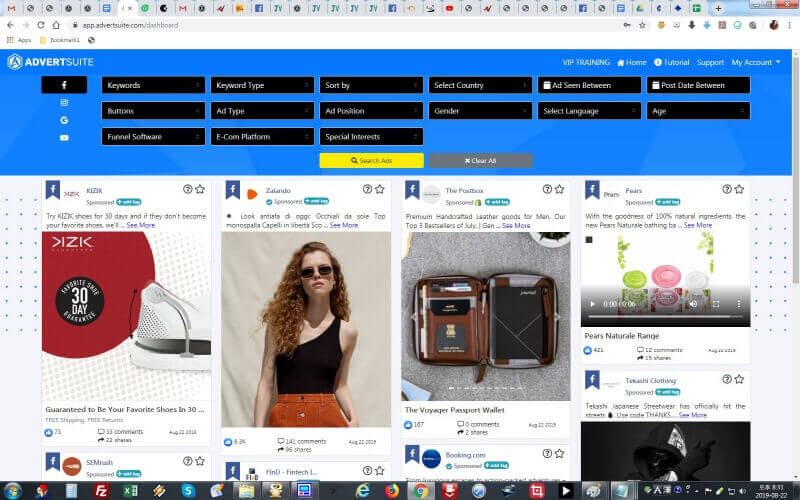The image size is (800, 500).
Task: Play the Pears ad video
Action: click(x=592, y=304)
